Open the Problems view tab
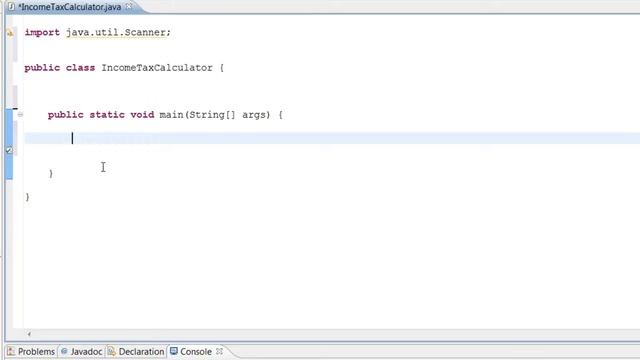Image resolution: width=640 pixels, height=360 pixels. tap(31, 351)
